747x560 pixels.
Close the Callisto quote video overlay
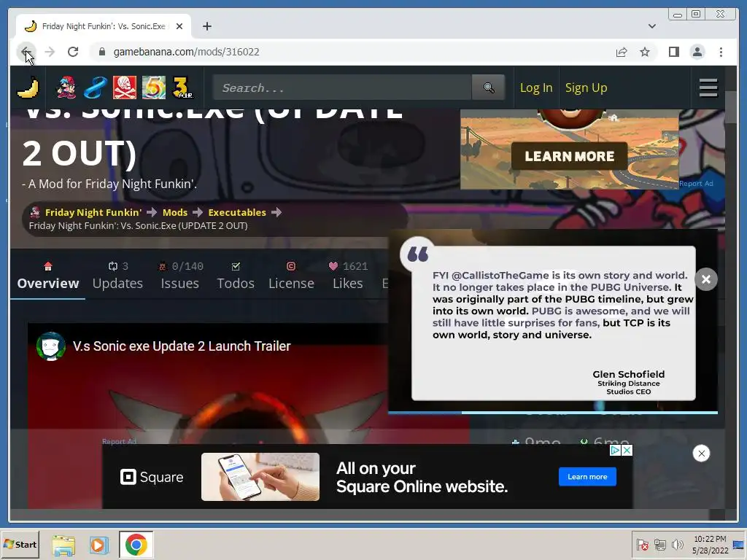pos(705,279)
